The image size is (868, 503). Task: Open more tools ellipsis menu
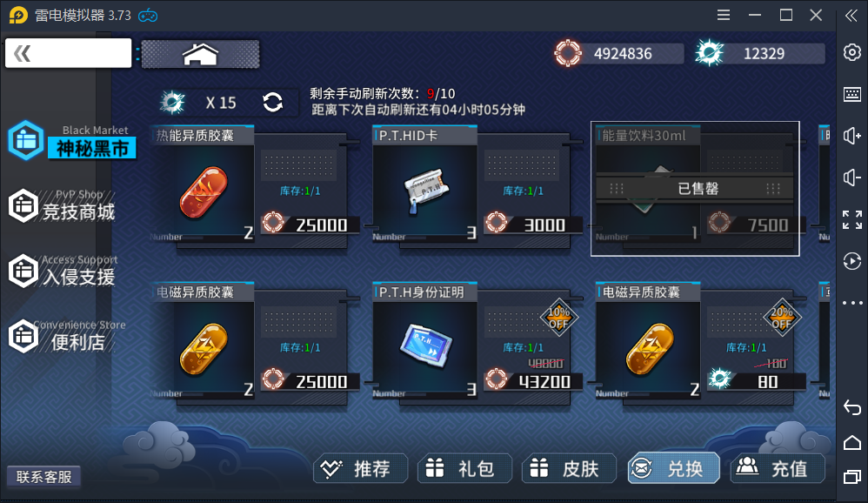pyautogui.click(x=852, y=303)
